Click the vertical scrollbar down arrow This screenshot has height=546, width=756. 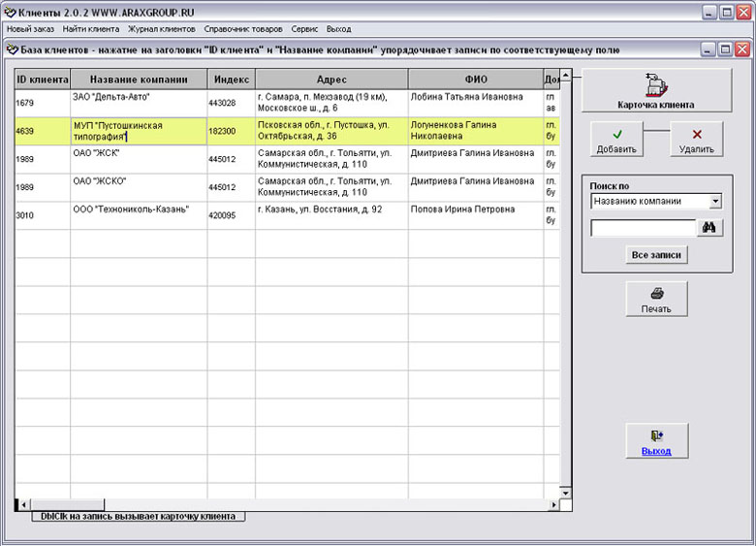[566, 493]
